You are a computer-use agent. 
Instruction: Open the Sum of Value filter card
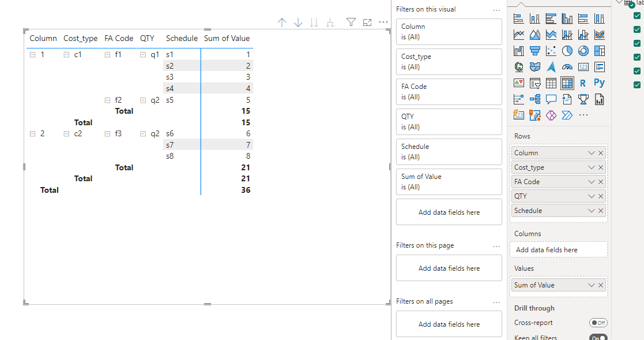pyautogui.click(x=449, y=182)
